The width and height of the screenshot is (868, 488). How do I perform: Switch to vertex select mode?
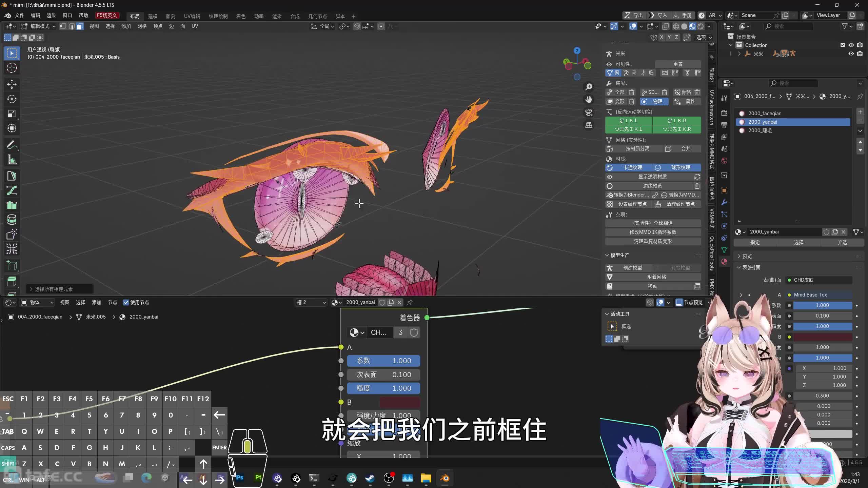pos(63,26)
